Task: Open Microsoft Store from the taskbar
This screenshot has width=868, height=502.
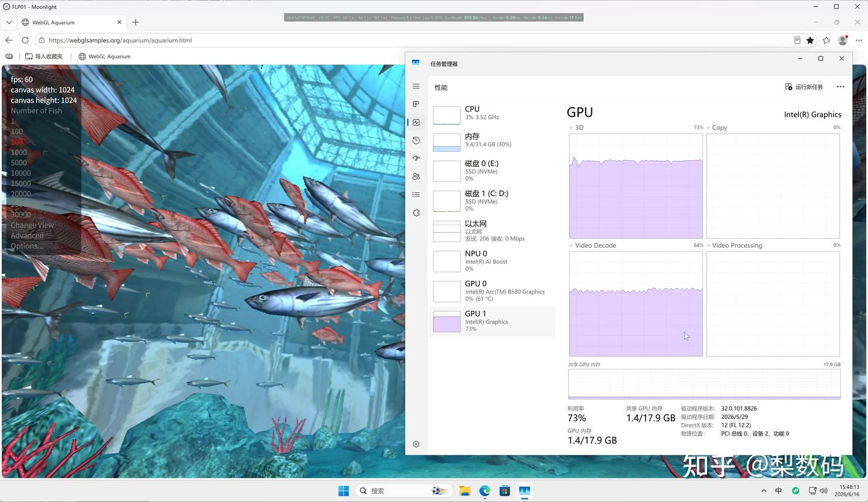Action: click(505, 491)
